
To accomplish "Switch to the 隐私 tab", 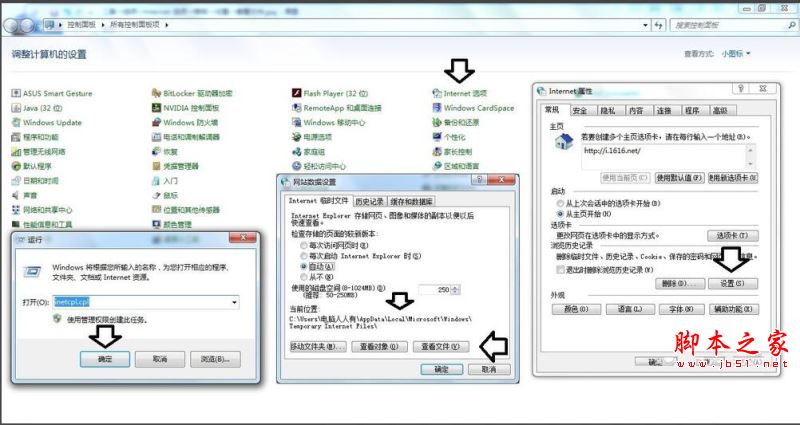I will pos(608,111).
